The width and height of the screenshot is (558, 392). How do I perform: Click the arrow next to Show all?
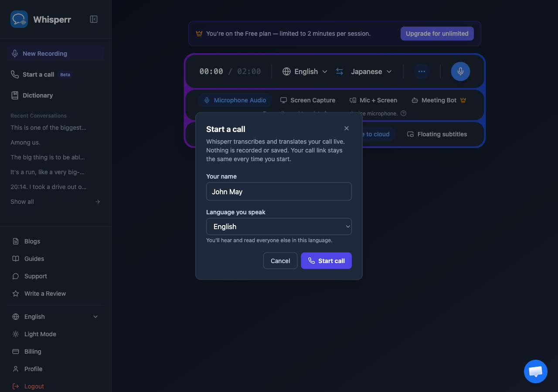click(98, 202)
